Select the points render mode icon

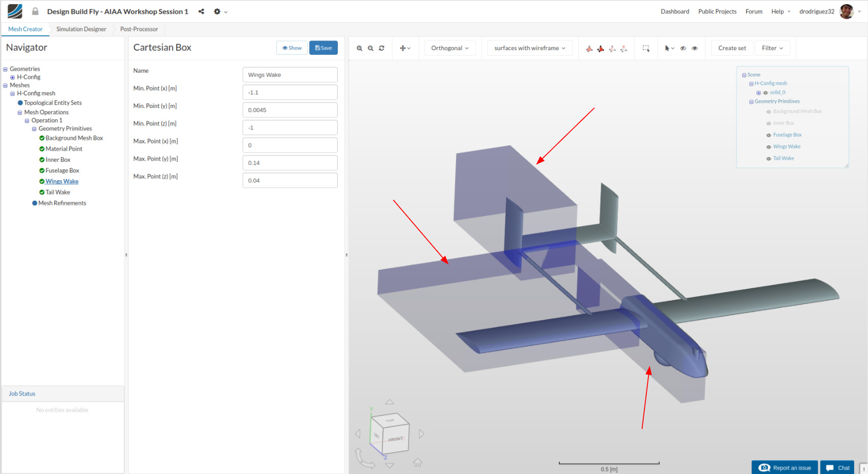tap(623, 49)
